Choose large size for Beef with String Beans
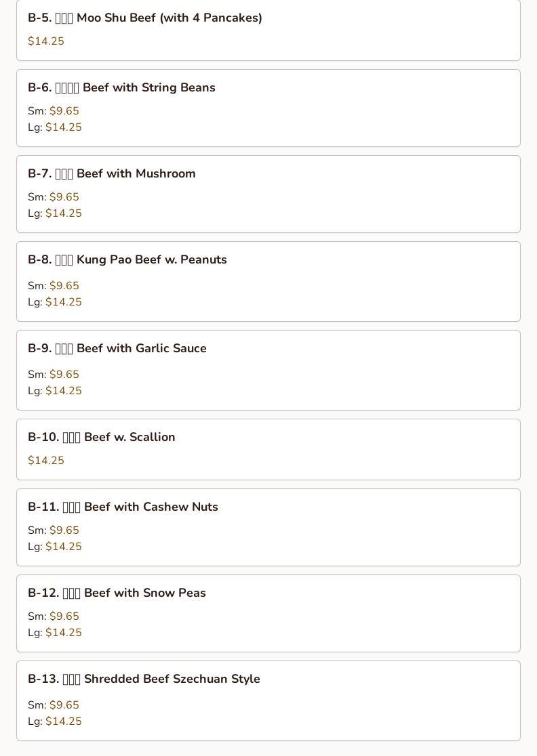This screenshot has width=537, height=756. 63,127
